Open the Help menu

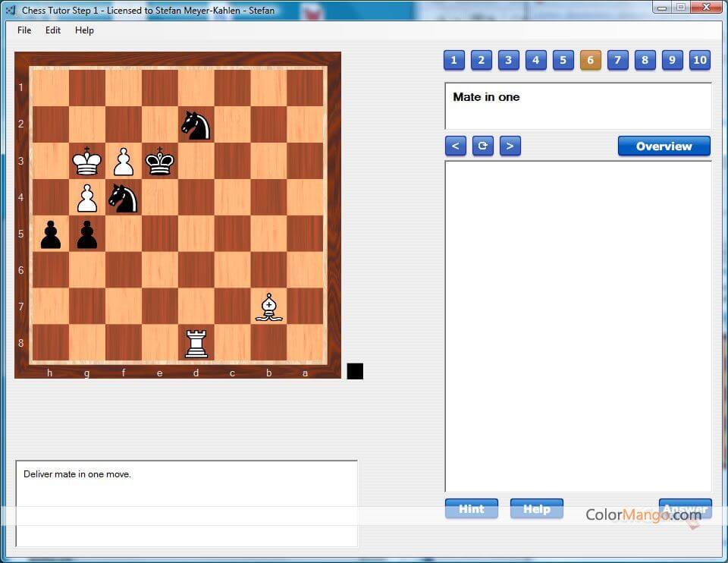(84, 30)
